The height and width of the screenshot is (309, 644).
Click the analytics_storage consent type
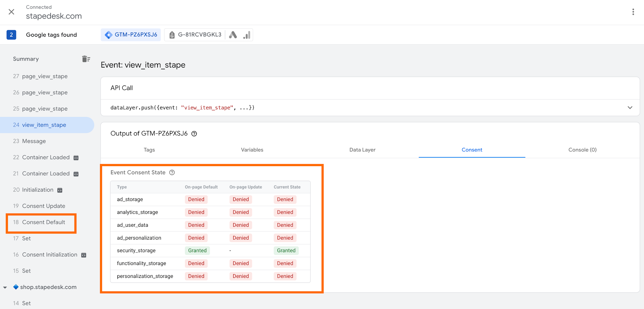pos(137,212)
